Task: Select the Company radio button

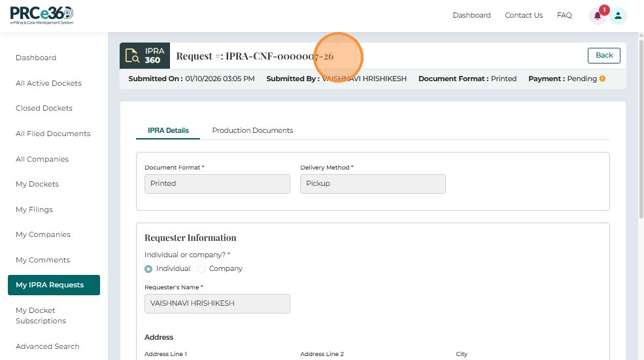Action: pos(201,269)
